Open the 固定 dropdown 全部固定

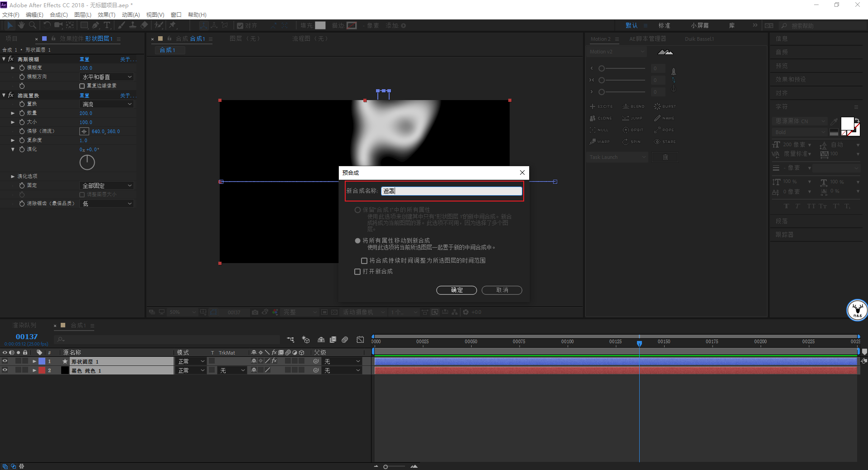(106, 186)
